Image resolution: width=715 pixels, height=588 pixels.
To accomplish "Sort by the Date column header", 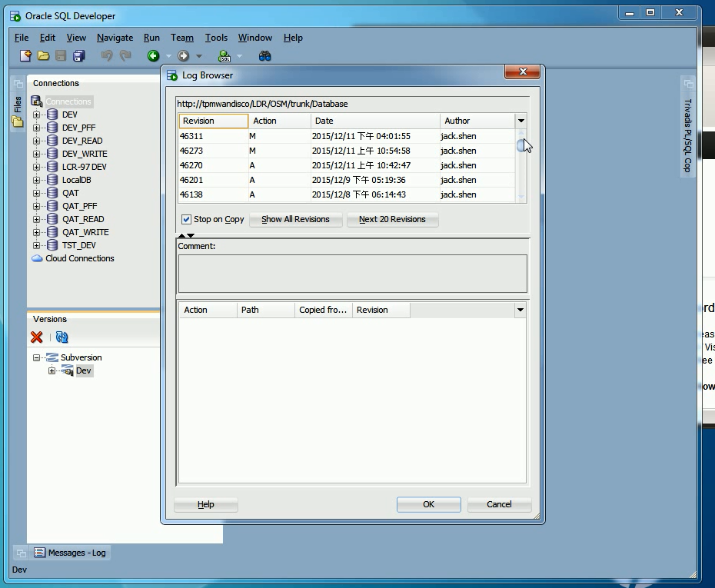I will [375, 121].
